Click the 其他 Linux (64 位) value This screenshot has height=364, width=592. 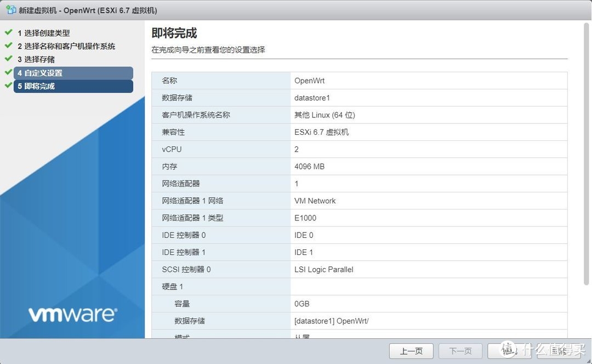pos(325,115)
